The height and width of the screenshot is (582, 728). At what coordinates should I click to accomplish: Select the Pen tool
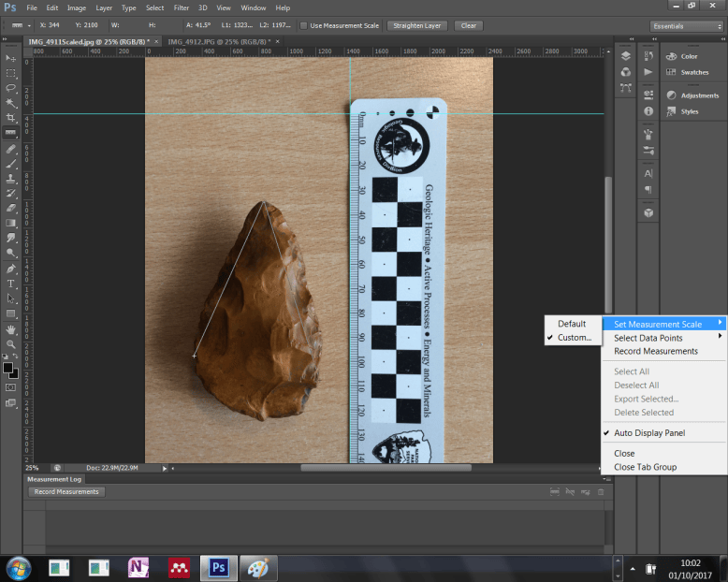pos(10,269)
